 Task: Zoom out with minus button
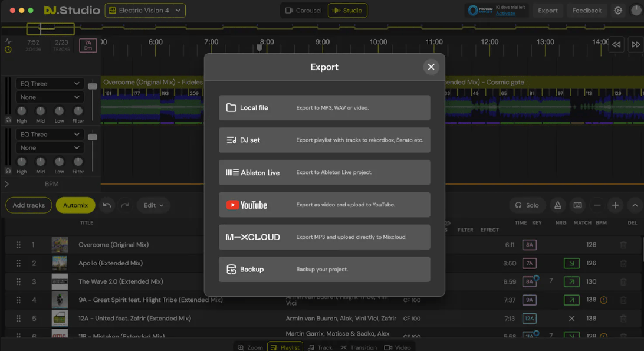597,205
